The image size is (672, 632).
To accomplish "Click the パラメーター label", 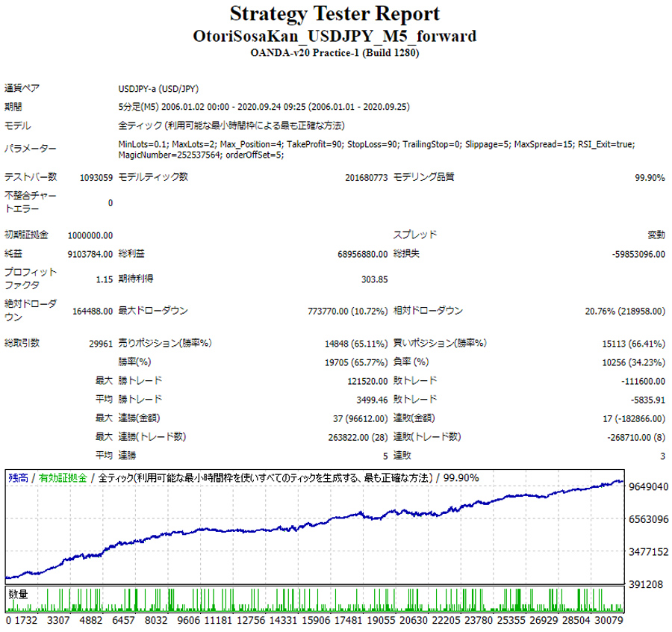I will click(x=31, y=149).
